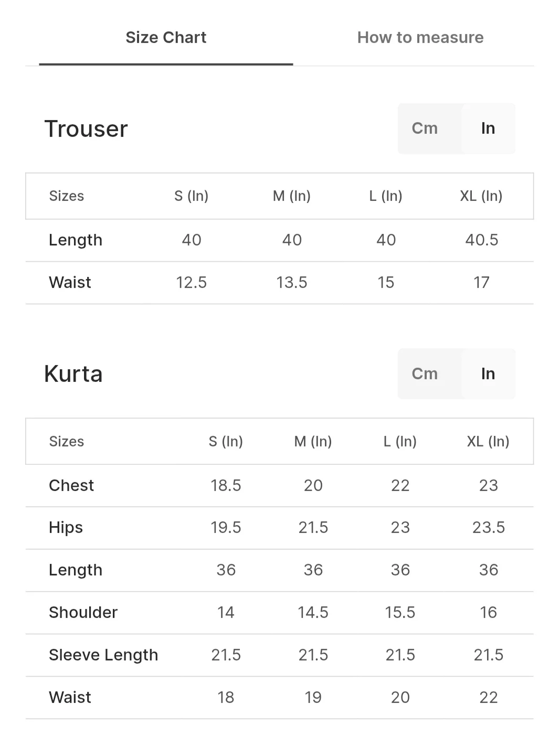
Task: Select the Trouser S (In) column header
Action: coord(192,196)
